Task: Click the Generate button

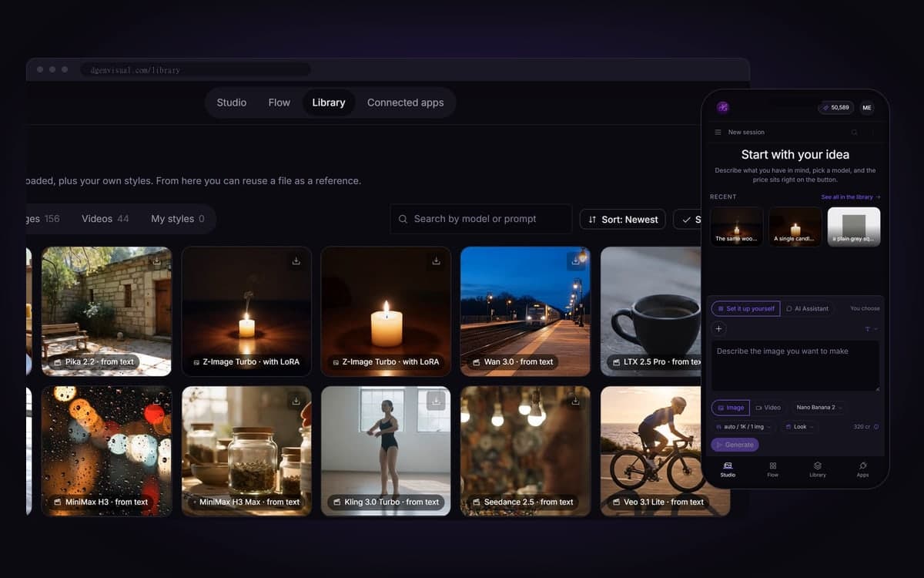Action: 735,445
